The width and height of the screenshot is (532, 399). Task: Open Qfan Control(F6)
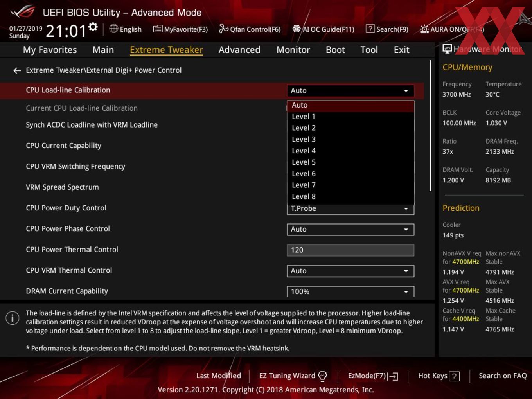tap(250, 29)
